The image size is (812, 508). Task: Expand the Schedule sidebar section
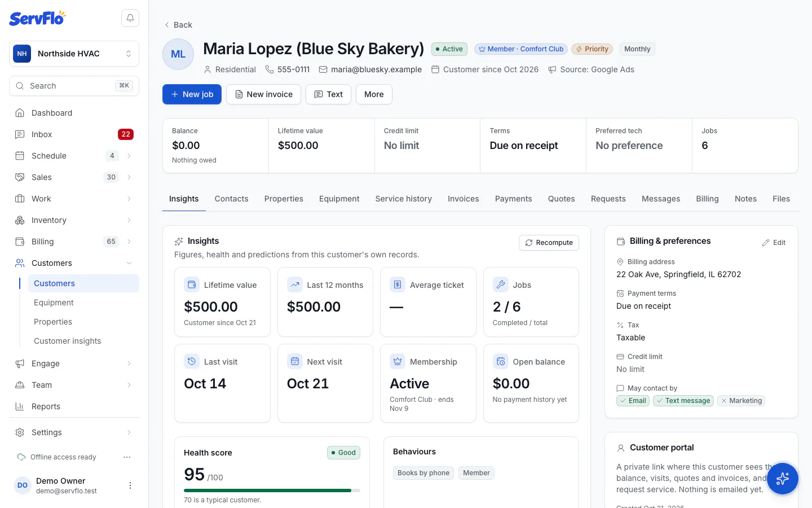[x=129, y=156]
